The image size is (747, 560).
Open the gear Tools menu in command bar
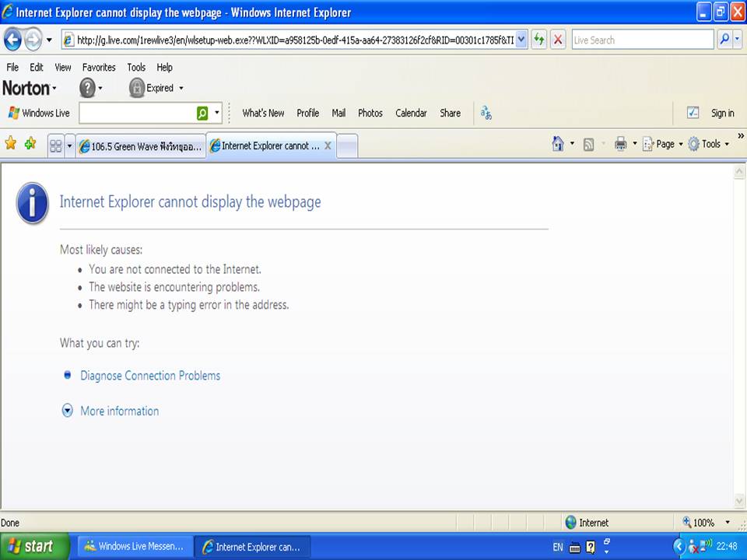(708, 144)
